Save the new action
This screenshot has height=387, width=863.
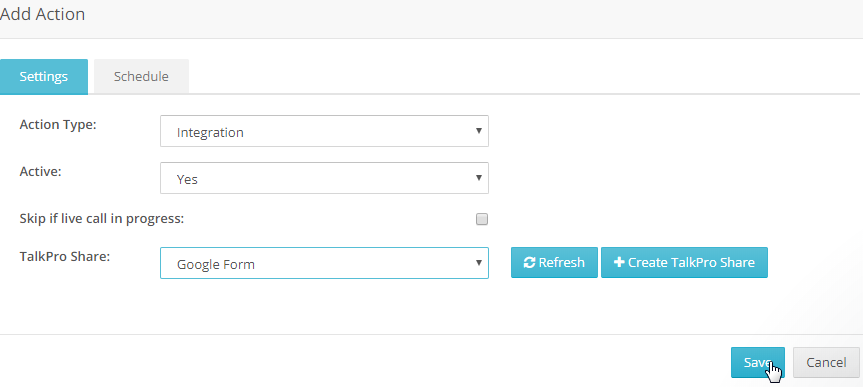click(758, 362)
